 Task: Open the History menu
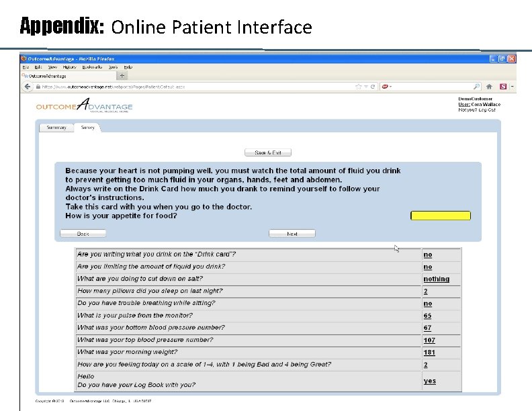pyautogui.click(x=70, y=67)
